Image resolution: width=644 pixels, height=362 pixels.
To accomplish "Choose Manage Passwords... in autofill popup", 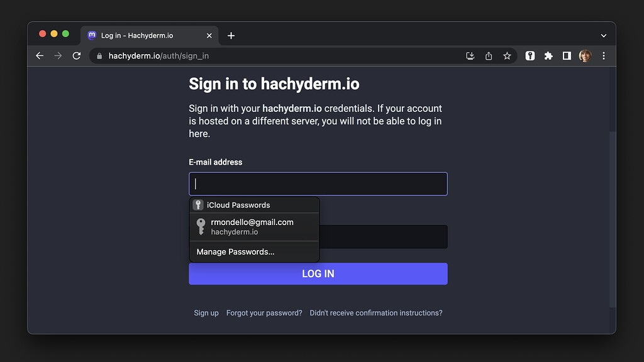I will point(235,252).
